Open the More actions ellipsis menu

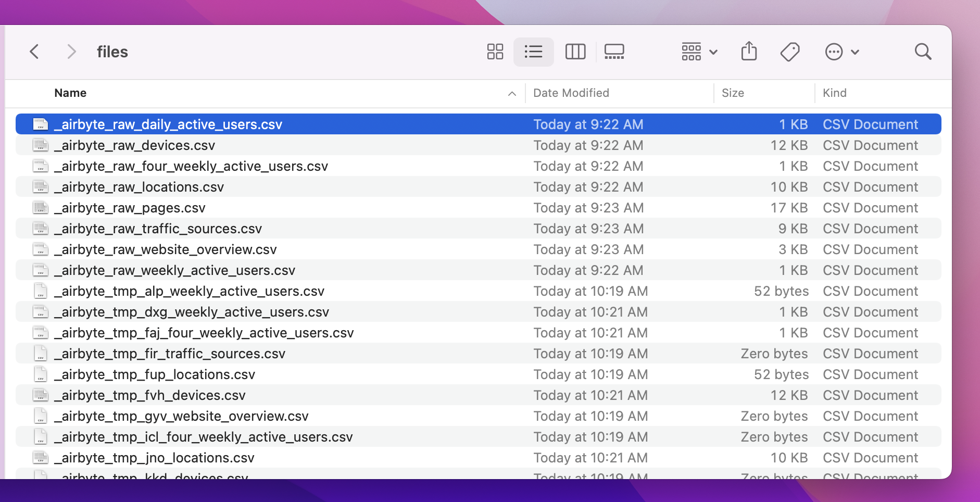842,52
